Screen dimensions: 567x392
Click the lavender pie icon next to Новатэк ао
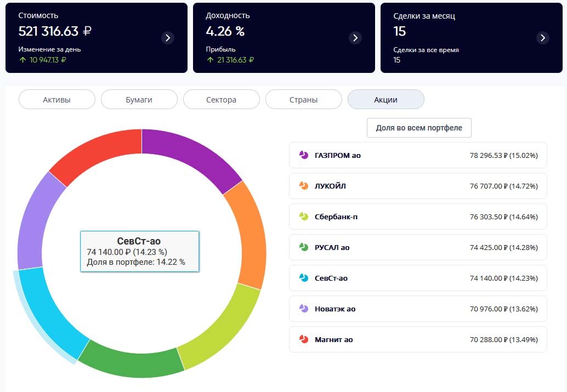(x=304, y=309)
